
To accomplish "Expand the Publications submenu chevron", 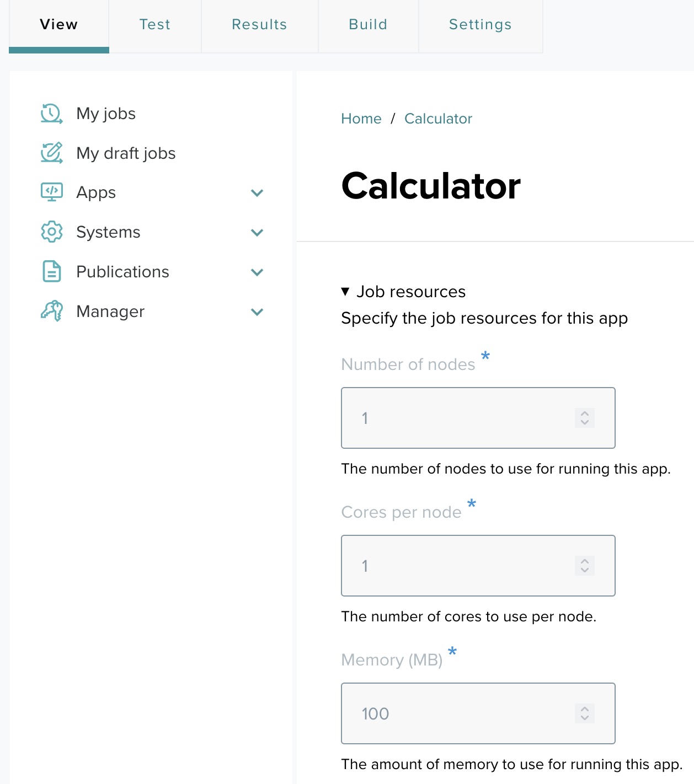I will (x=257, y=272).
